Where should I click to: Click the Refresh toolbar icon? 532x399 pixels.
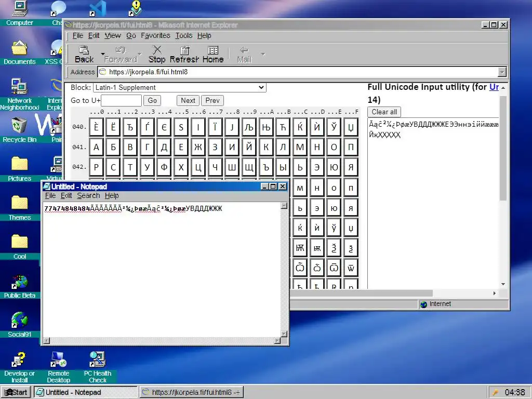pos(184,54)
